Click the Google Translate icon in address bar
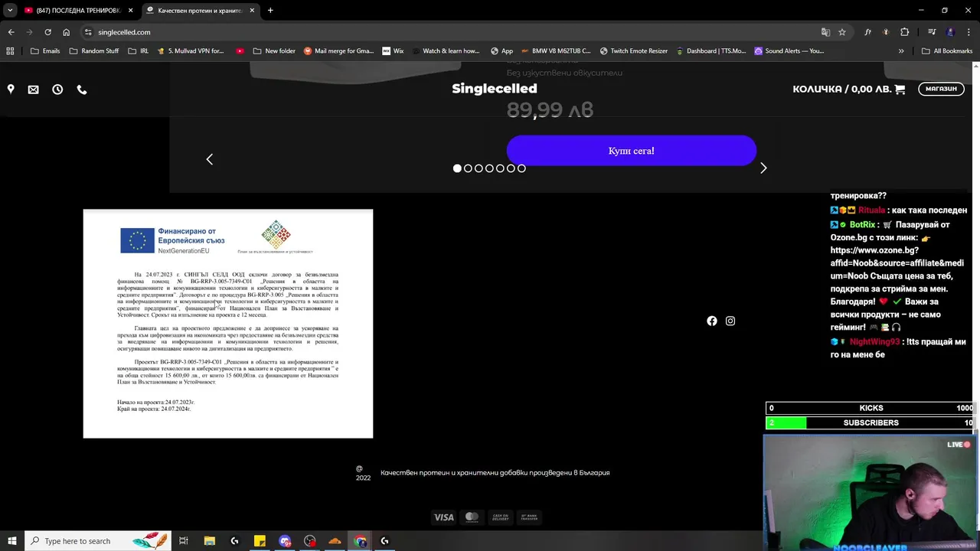This screenshot has width=980, height=551. pos(825,32)
